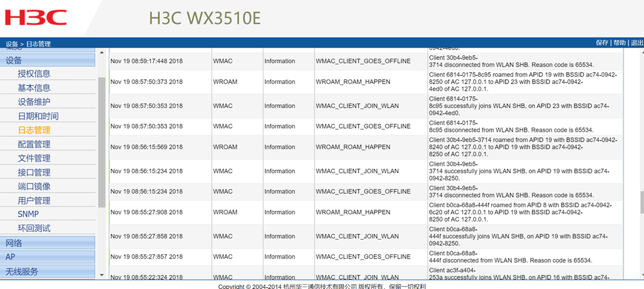Screen dimensions: 644x289
Task: Click the 6814-0175-8c95 joins WLAN SHB message
Action: pos(519,106)
